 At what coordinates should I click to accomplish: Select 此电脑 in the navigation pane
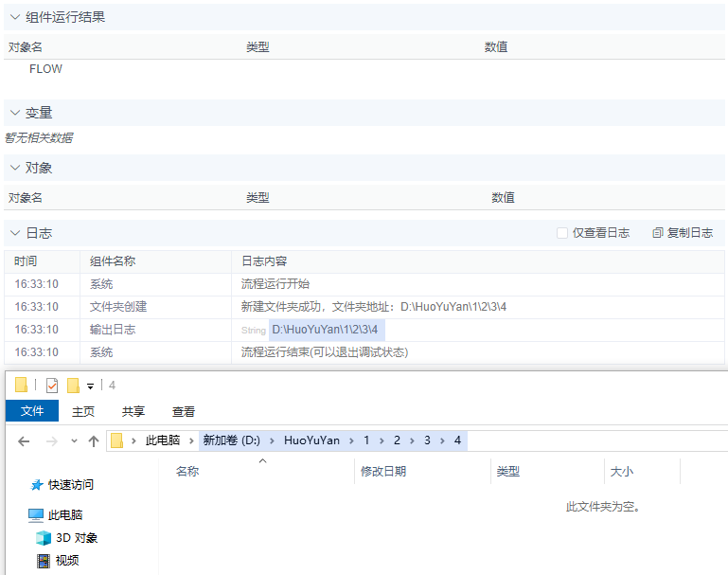(x=64, y=515)
